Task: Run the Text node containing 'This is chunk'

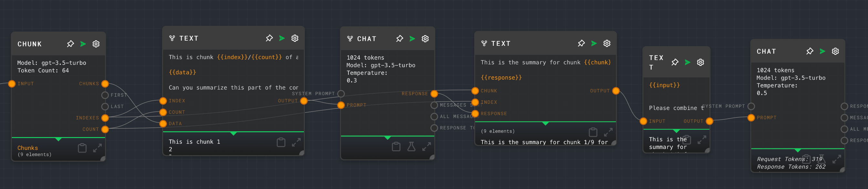Action: 282,38
